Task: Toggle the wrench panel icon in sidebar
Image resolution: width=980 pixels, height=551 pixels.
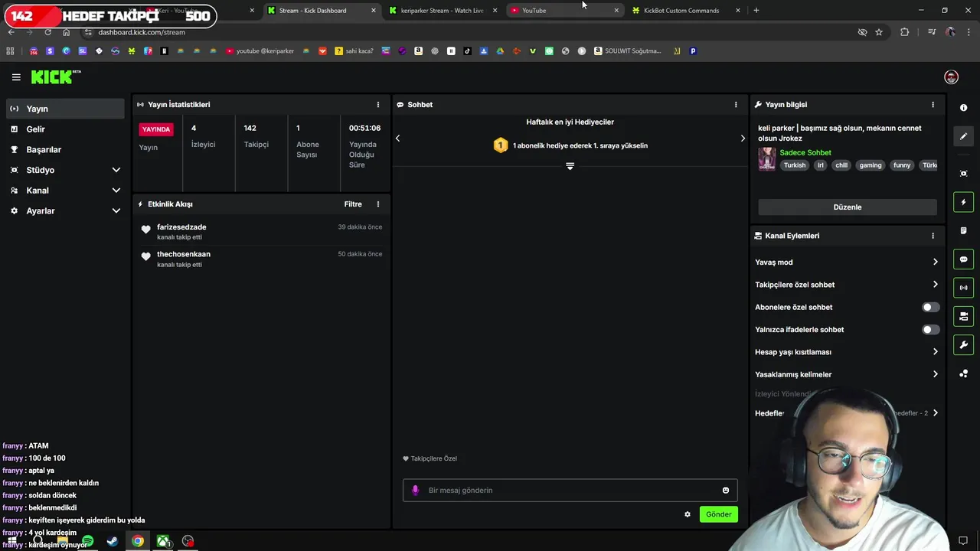Action: [x=963, y=344]
